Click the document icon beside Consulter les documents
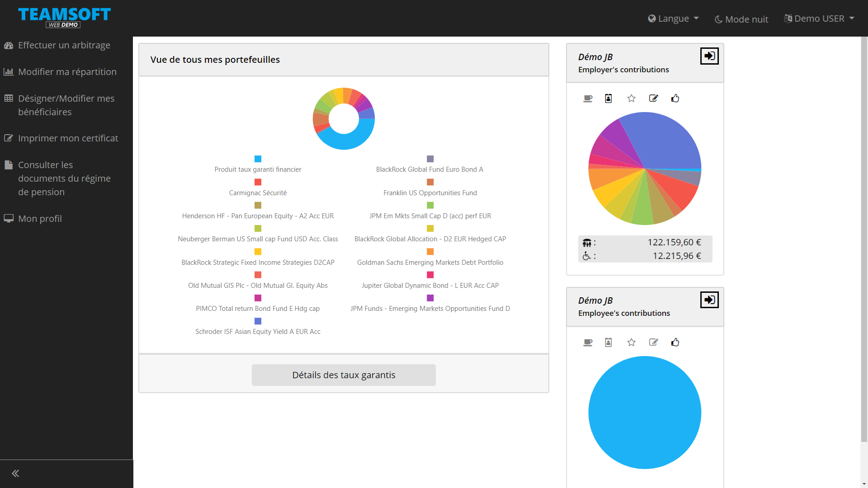Viewport: 868px width, 488px height. click(9, 165)
